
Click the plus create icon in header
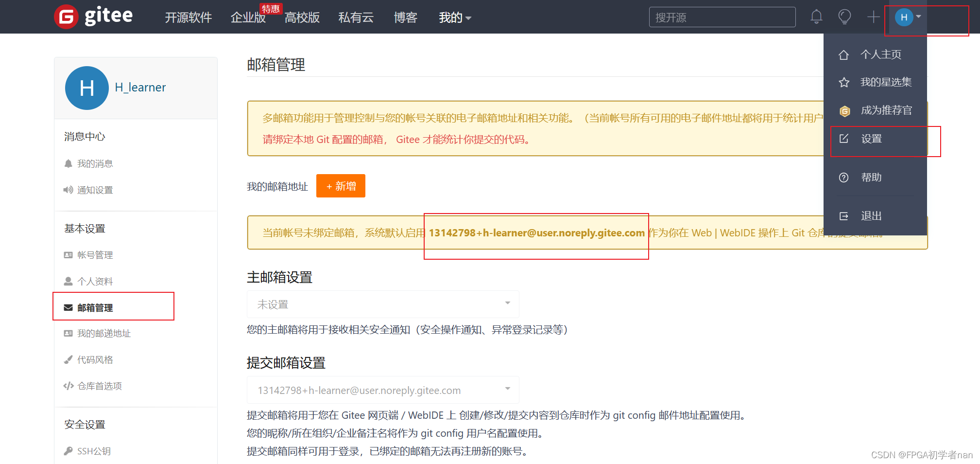point(874,17)
